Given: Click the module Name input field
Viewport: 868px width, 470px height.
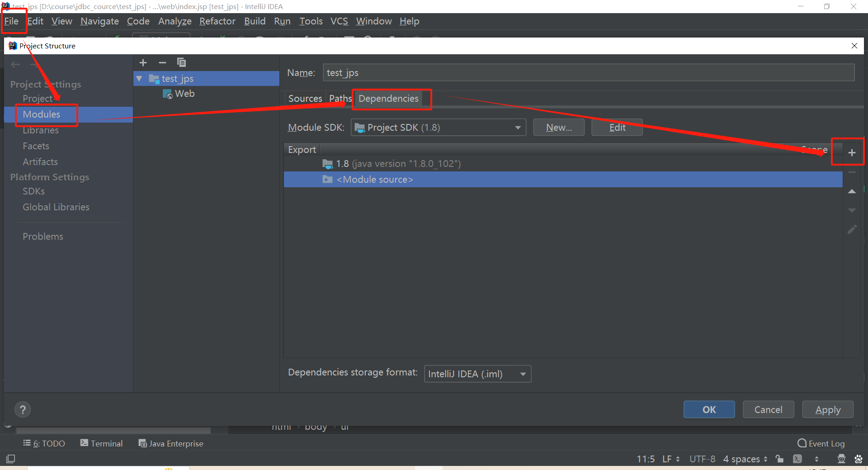Looking at the screenshot, I should coord(589,73).
